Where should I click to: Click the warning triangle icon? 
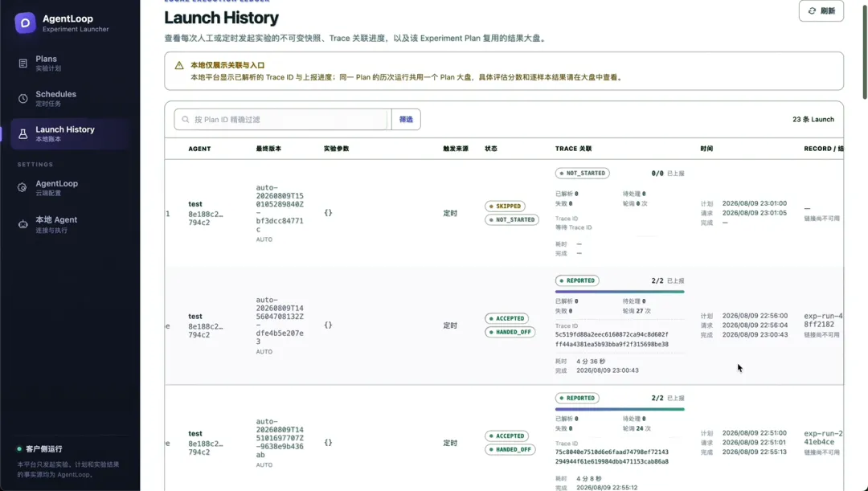click(x=178, y=65)
